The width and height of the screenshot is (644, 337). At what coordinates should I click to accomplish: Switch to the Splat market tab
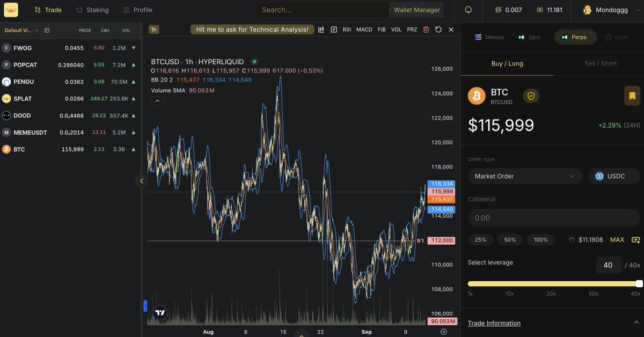(x=616, y=37)
